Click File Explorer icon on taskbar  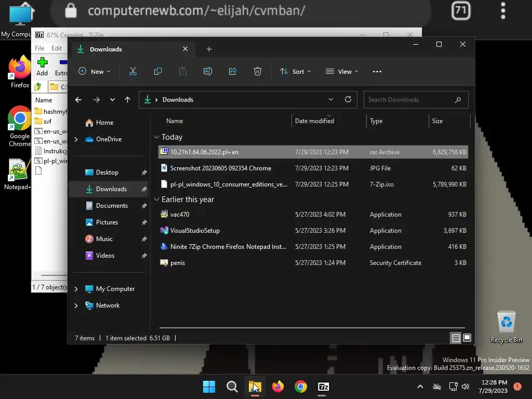255,387
